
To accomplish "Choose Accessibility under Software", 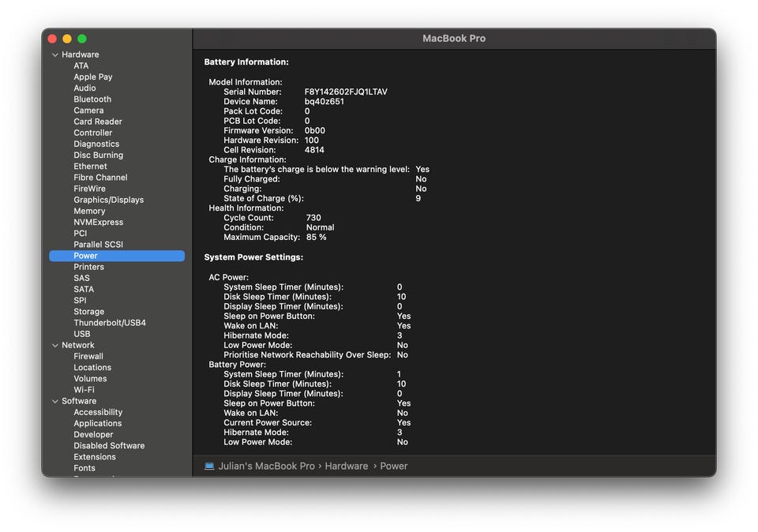I will tap(98, 412).
